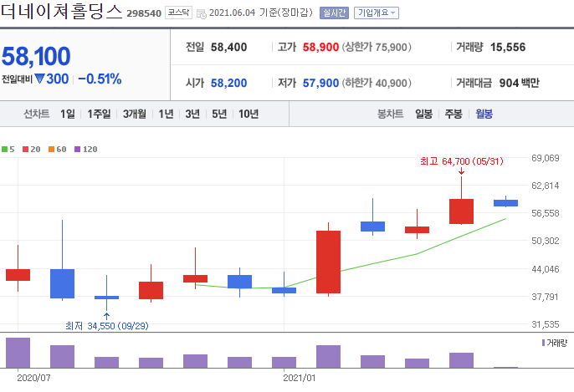
Task: Click the blue down triangle next to 300
Action: (39, 79)
